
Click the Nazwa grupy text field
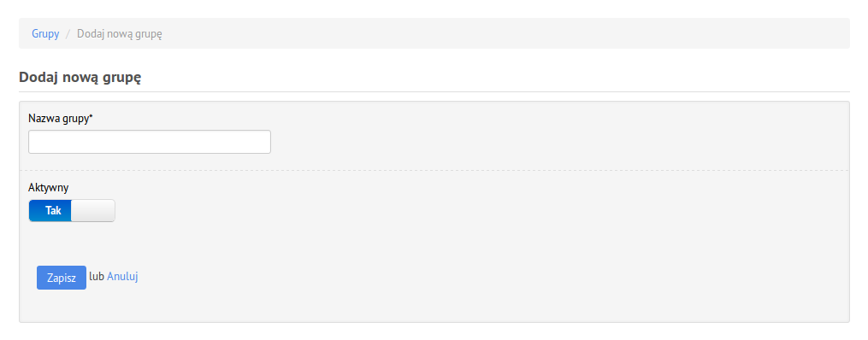(150, 142)
